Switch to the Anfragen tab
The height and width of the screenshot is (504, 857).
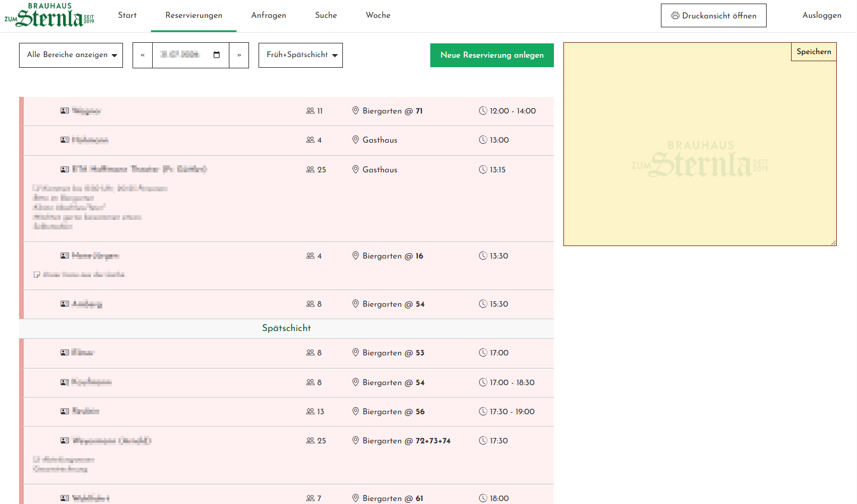pos(269,15)
